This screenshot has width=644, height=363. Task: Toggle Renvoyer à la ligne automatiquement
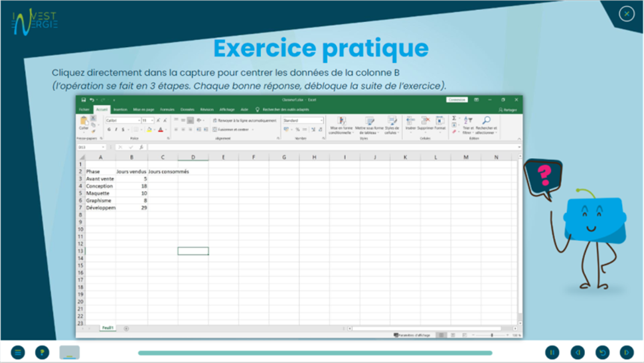(x=245, y=120)
